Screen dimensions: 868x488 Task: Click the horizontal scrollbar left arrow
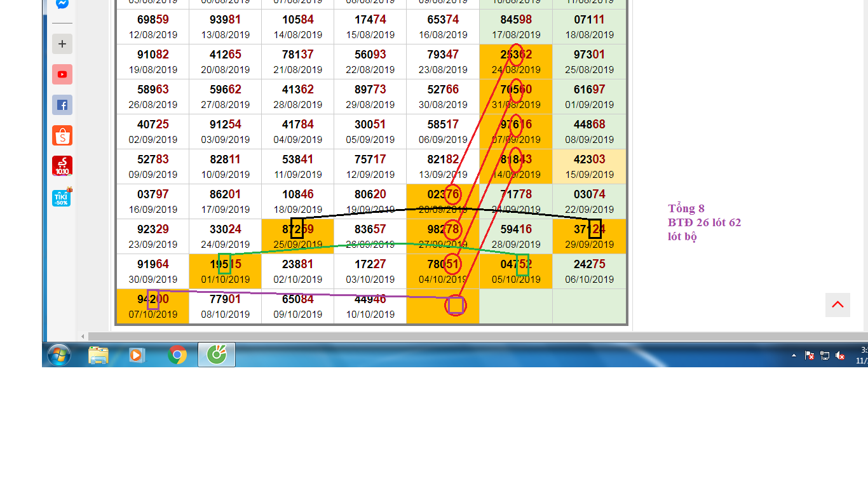83,336
